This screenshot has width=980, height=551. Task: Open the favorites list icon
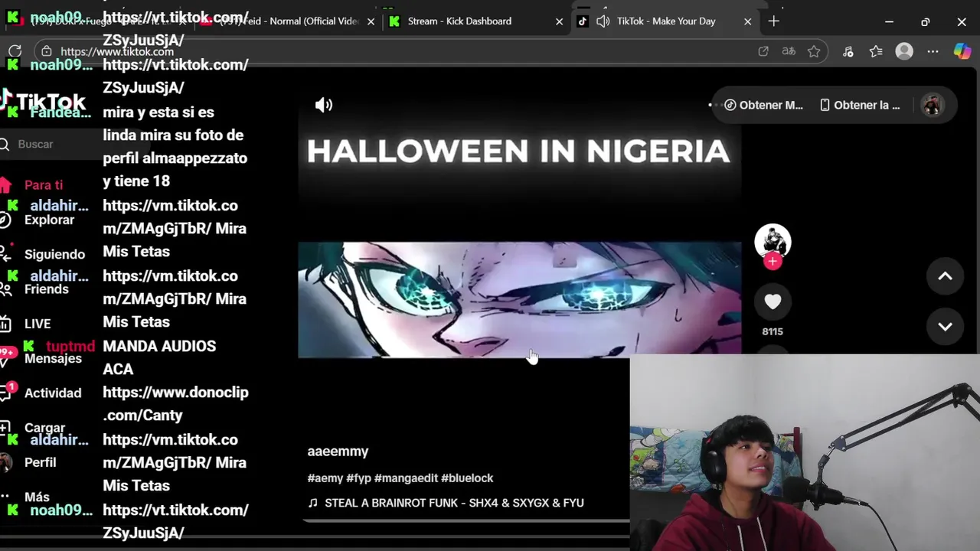point(876,51)
